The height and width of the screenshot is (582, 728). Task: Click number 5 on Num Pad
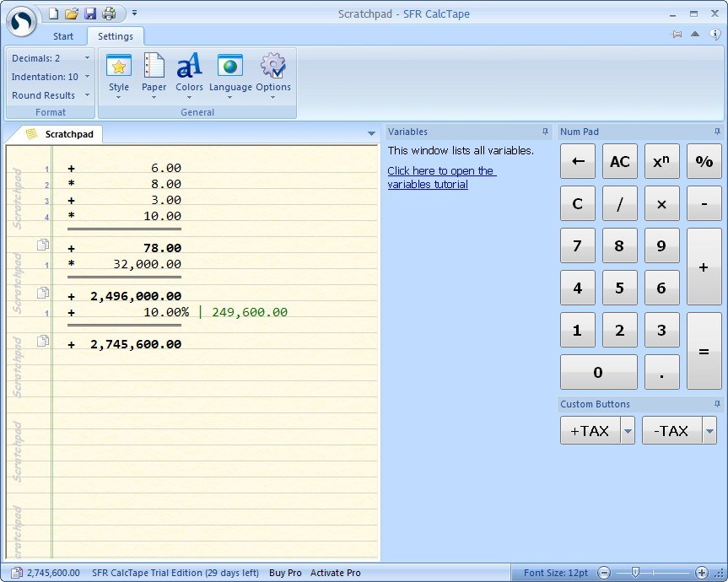click(620, 288)
